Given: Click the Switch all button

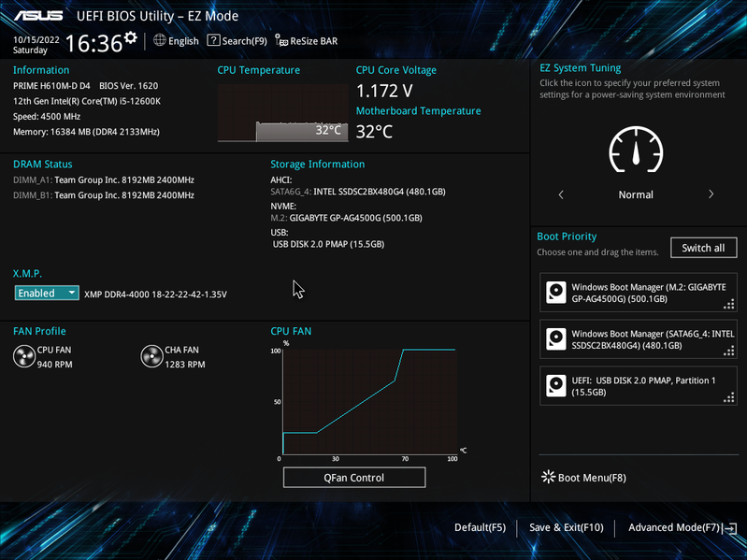Looking at the screenshot, I should [x=703, y=248].
